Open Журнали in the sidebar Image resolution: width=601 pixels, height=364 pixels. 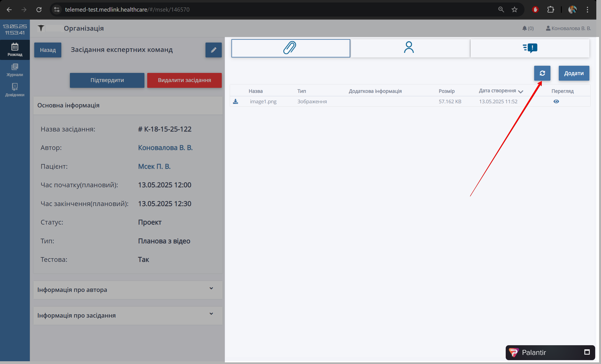[x=15, y=70]
